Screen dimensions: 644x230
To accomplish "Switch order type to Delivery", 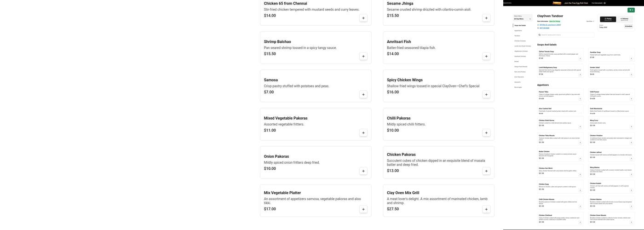I will click(624, 19).
